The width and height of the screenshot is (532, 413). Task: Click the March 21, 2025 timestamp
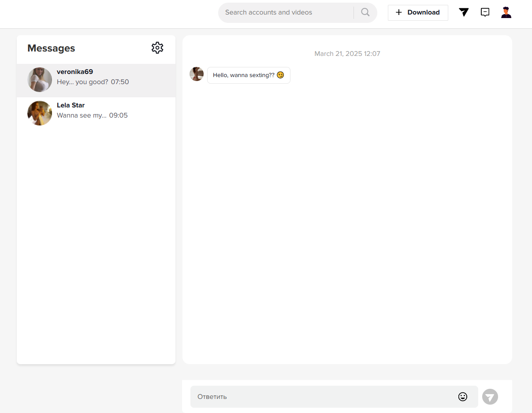[347, 54]
